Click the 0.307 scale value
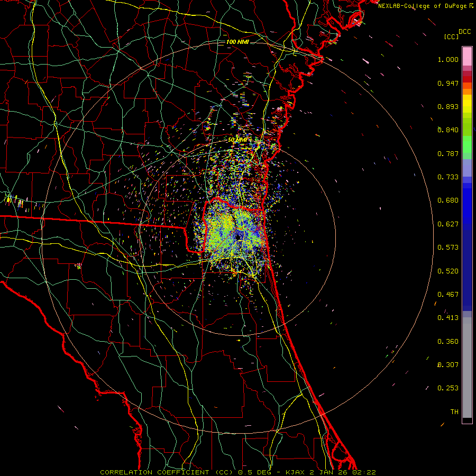476x476 pixels. pos(448,365)
